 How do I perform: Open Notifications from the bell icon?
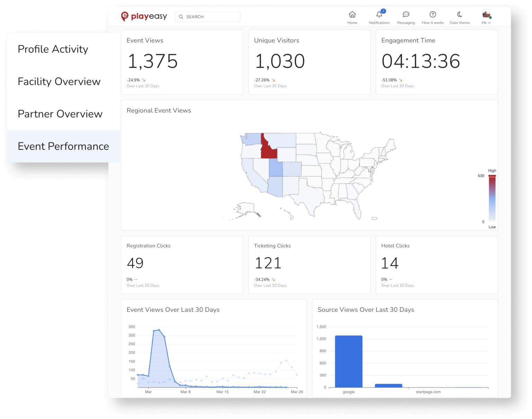coord(379,15)
